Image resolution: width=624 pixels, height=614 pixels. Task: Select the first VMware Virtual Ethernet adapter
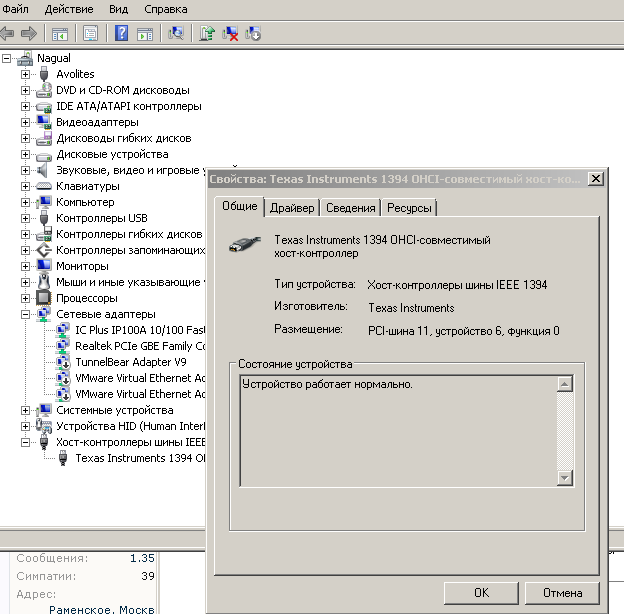140,378
